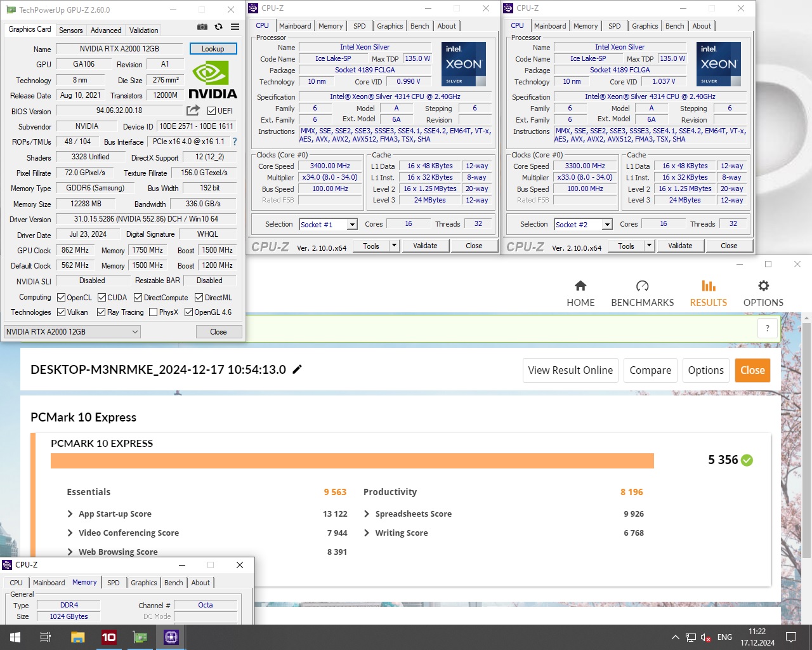Switch to GPU-Z taskbar icon

140,637
